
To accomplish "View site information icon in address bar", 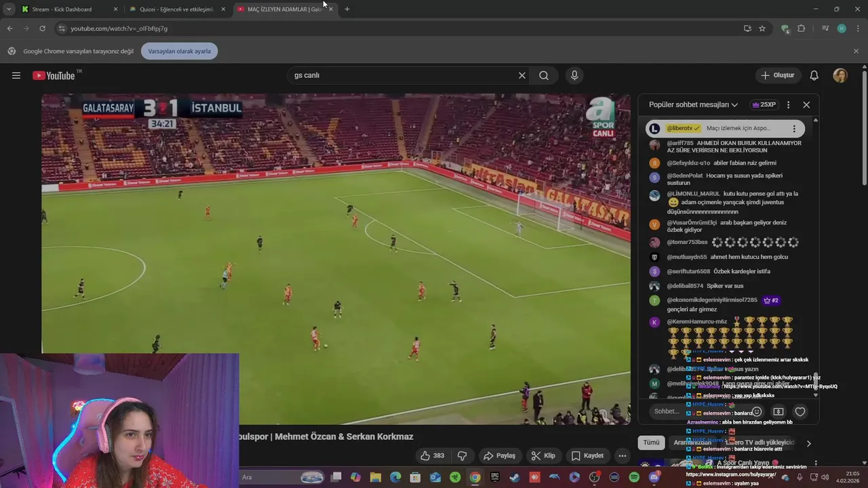I will coord(62,28).
